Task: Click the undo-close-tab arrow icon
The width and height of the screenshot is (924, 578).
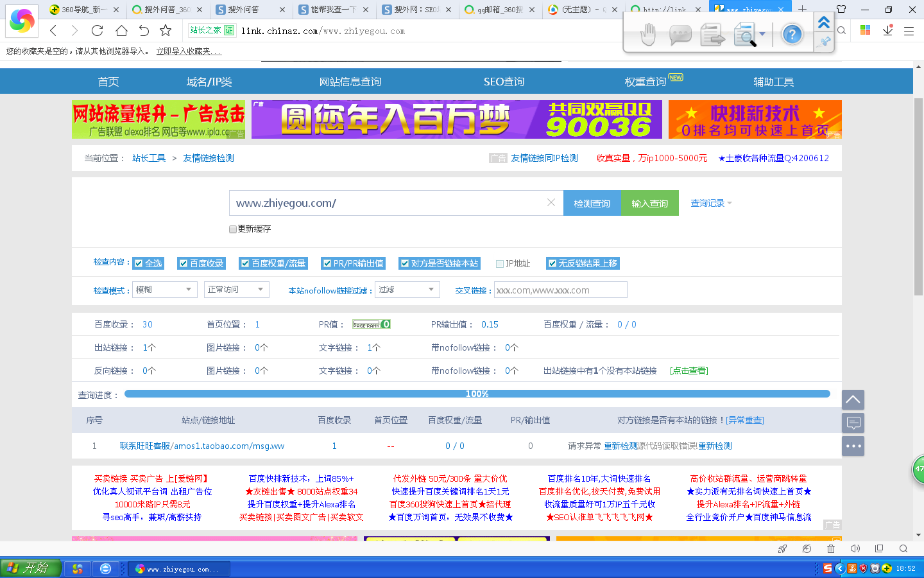Action: (144, 31)
